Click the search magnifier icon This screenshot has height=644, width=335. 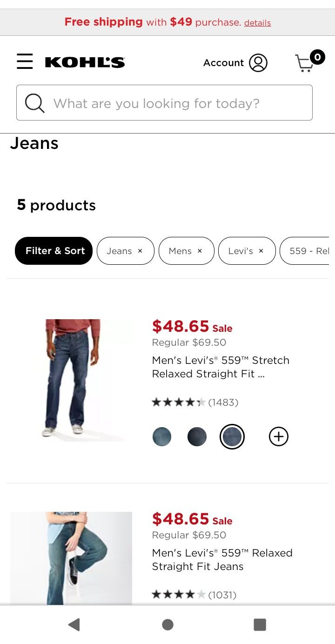[34, 102]
